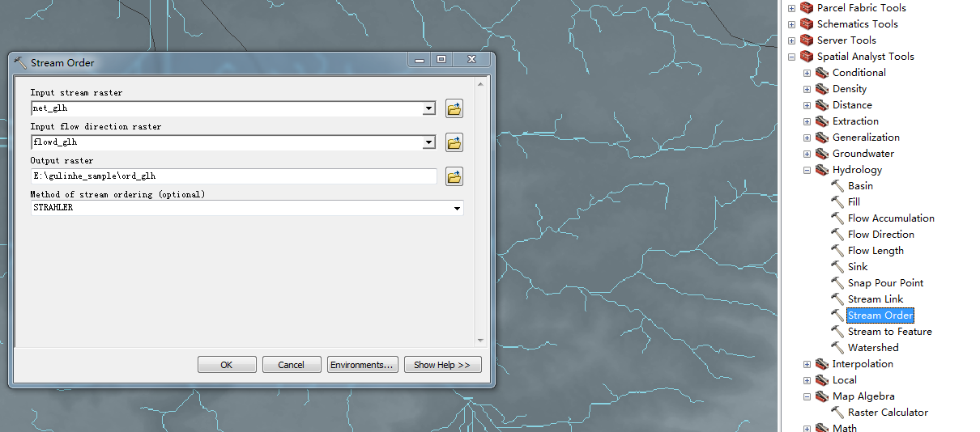Collapse the Map Algebra toolset
The image size is (980, 432).
point(807,396)
